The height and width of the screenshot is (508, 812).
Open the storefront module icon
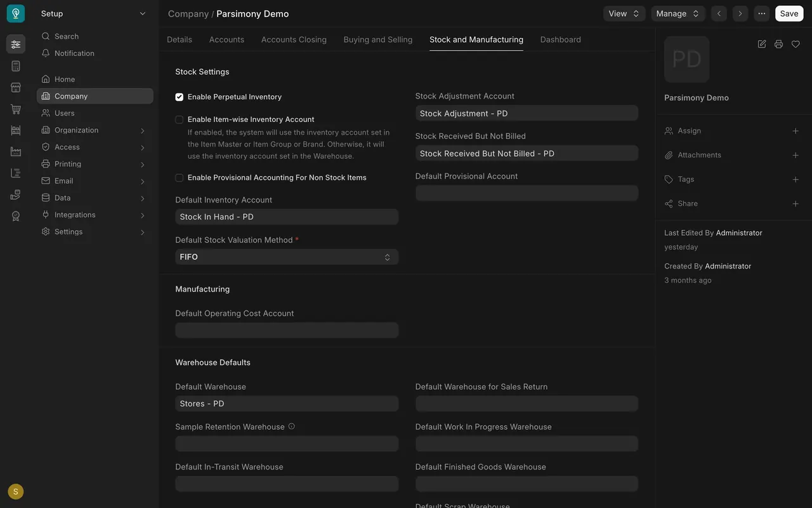pos(16,88)
